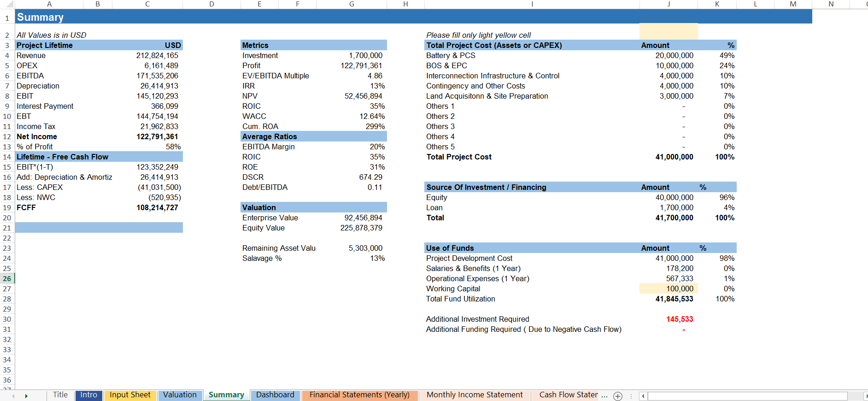Select the Equity amount 40,000,000

click(x=674, y=197)
